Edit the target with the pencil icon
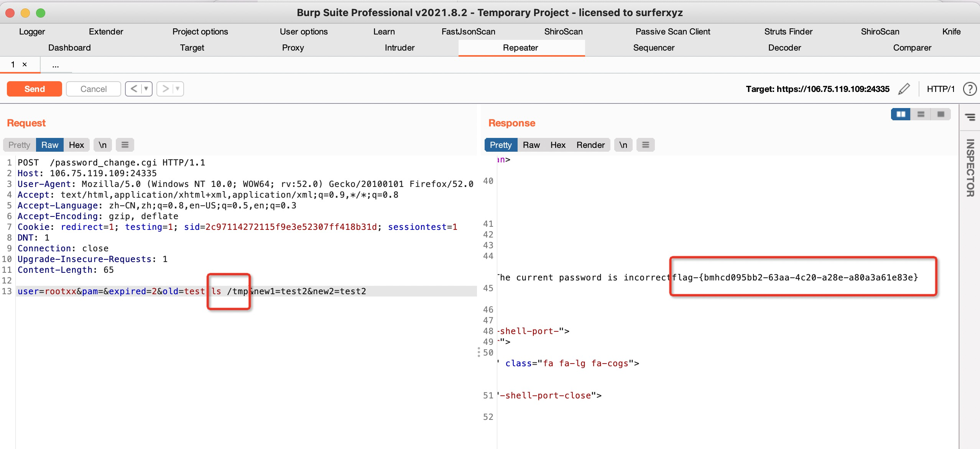Screen dimensions: 980x449 point(904,89)
